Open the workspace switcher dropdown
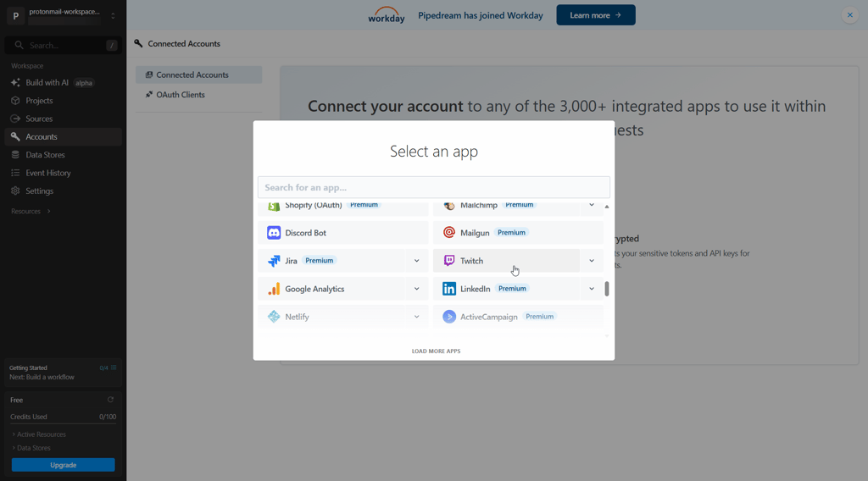868x481 pixels. [113, 16]
